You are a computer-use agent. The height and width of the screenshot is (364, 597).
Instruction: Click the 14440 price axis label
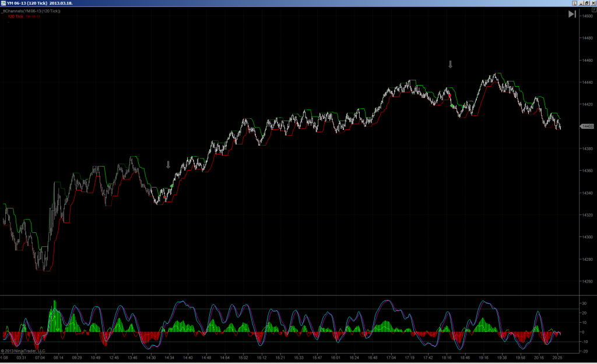tap(587, 82)
